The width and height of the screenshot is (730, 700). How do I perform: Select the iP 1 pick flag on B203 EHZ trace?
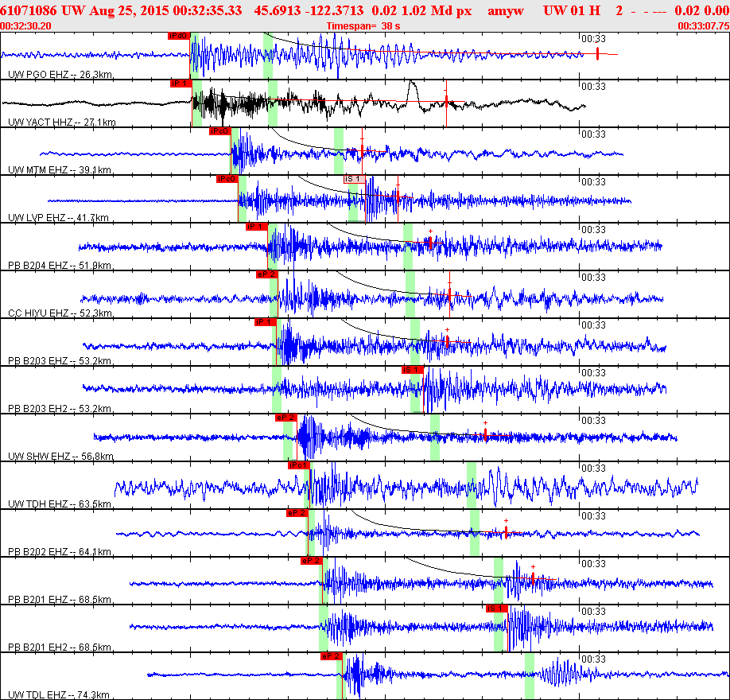pyautogui.click(x=266, y=322)
